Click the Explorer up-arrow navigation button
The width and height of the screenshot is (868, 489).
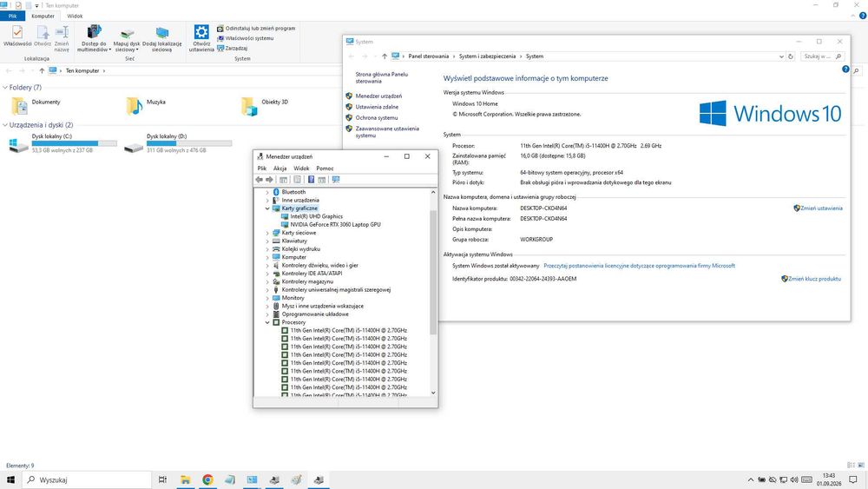point(42,71)
